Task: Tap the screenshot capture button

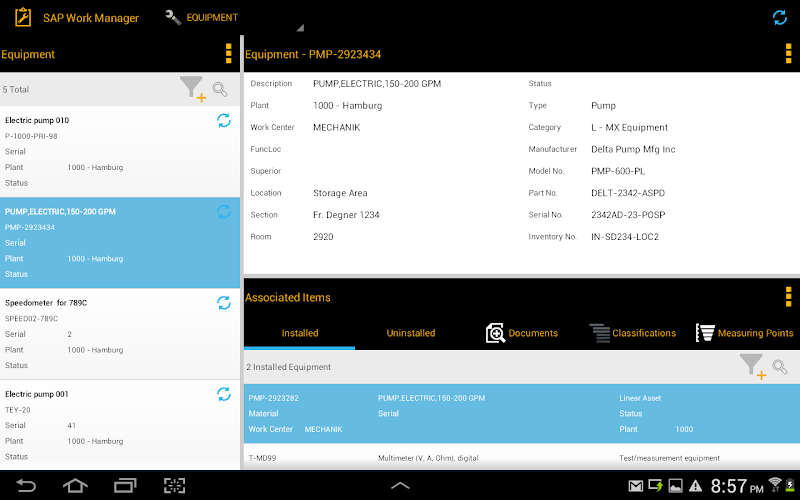Action: [174, 485]
